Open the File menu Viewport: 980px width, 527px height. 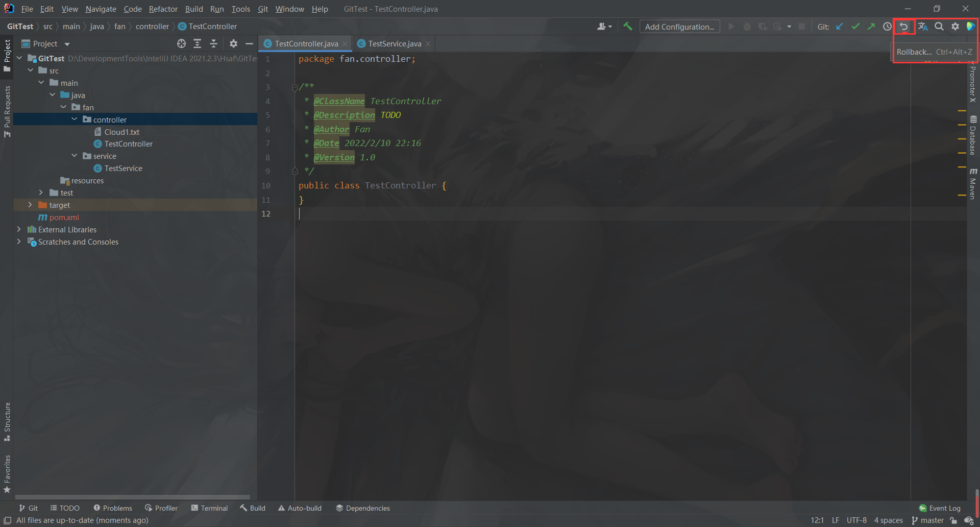(x=27, y=9)
